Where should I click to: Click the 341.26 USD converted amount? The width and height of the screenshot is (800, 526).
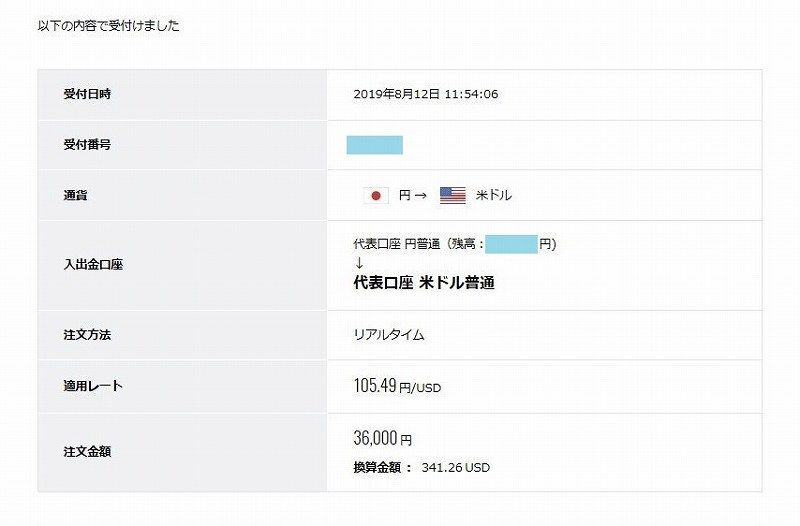point(456,468)
